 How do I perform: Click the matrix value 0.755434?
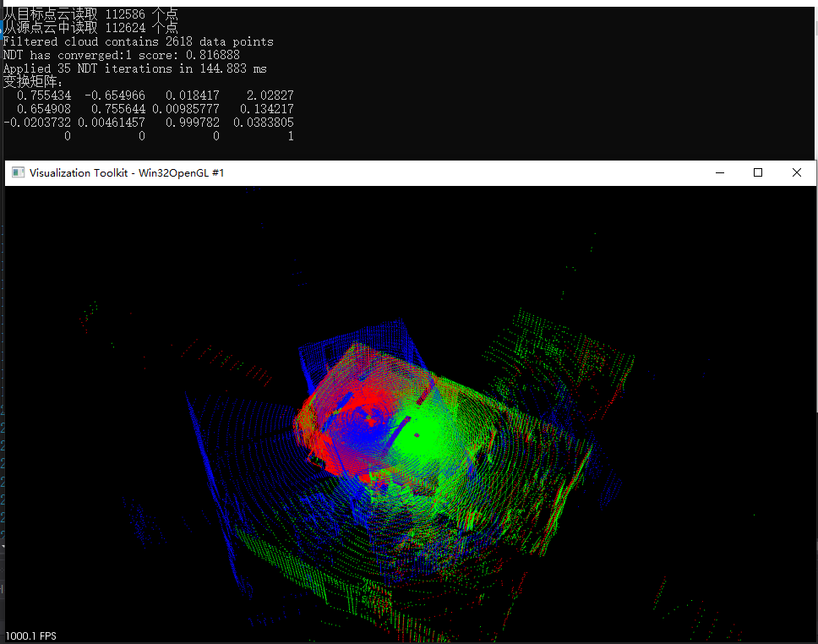click(44, 96)
